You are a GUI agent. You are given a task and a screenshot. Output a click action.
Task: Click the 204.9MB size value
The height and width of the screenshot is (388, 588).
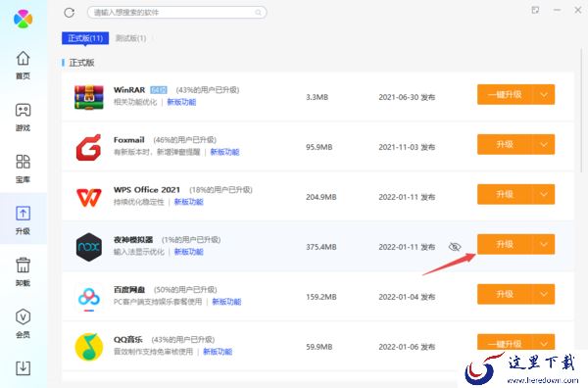(321, 197)
